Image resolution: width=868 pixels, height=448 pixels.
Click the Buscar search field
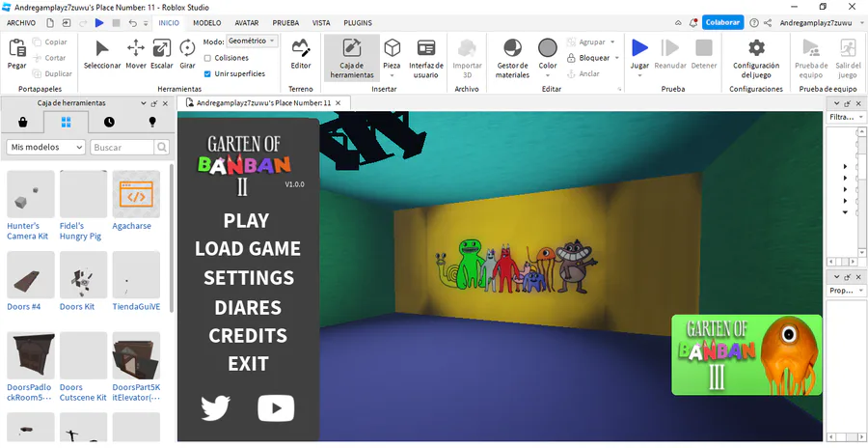pos(122,147)
